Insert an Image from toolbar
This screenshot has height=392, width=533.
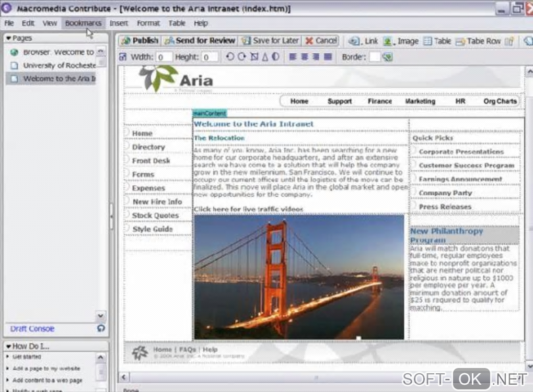tap(401, 41)
